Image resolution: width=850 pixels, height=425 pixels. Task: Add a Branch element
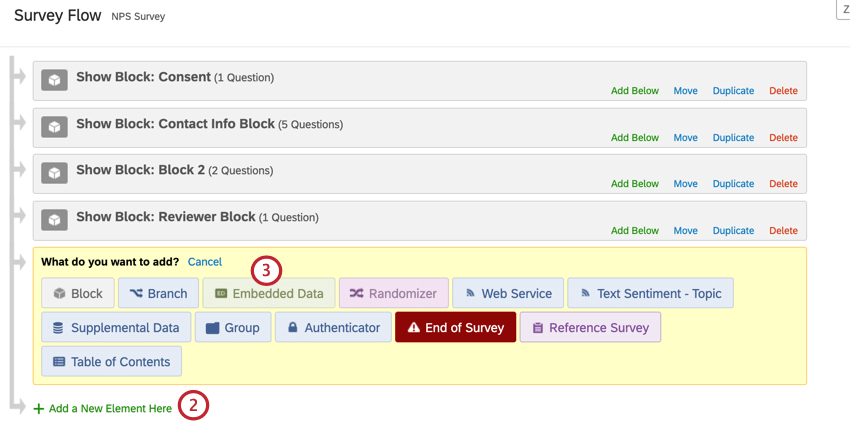click(x=158, y=293)
